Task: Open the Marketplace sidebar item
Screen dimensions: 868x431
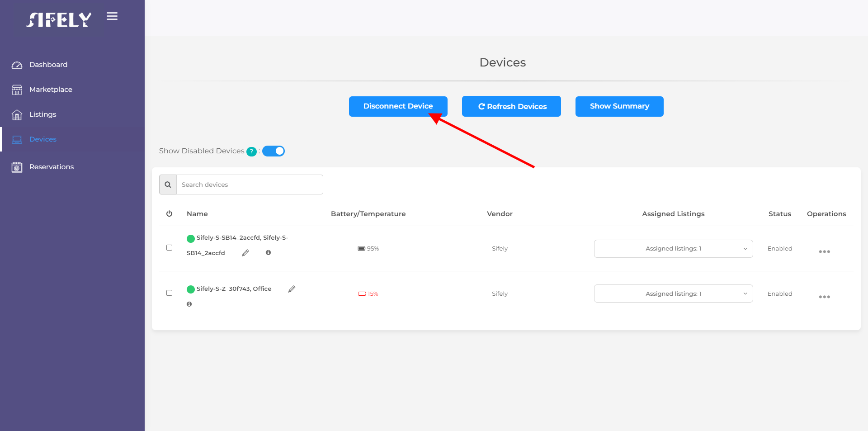Action: coord(51,90)
